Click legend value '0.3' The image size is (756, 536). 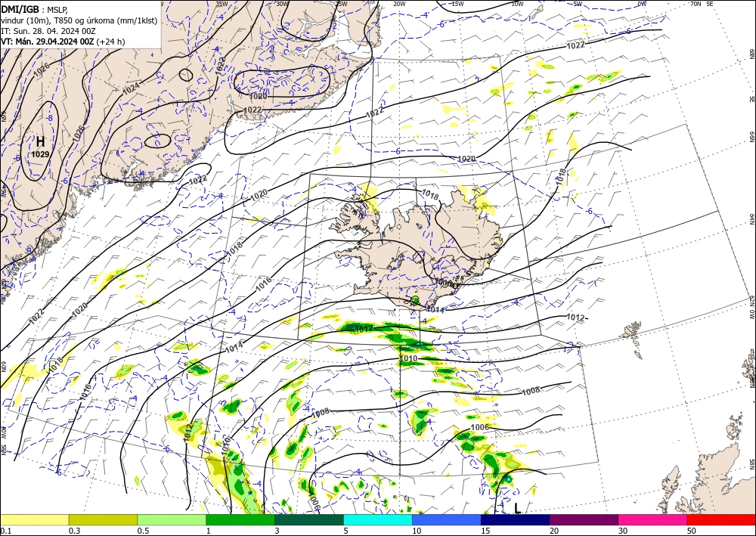[74, 531]
